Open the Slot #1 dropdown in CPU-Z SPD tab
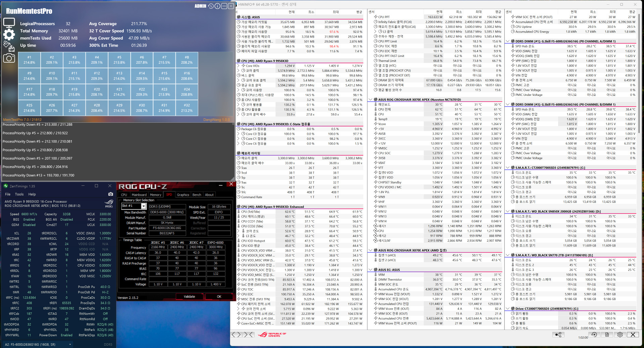Viewport: 644px width, 348px height. [144, 206]
